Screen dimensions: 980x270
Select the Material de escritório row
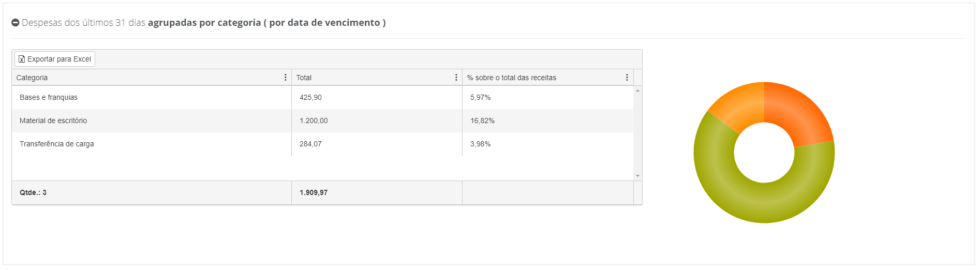[322, 121]
